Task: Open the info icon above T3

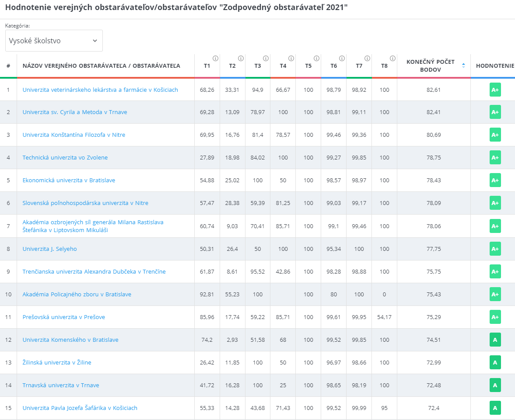Action: [x=266, y=59]
